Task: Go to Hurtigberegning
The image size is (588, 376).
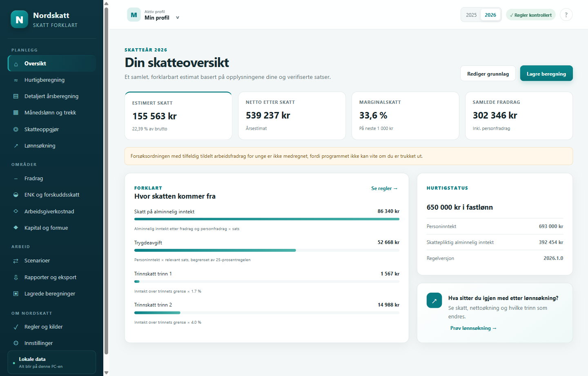Action: pyautogui.click(x=52, y=80)
